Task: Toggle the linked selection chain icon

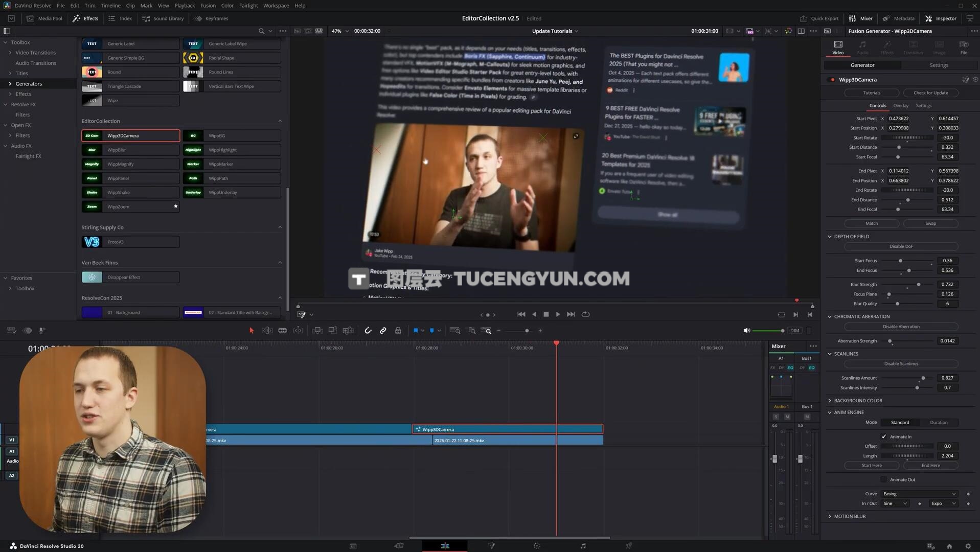Action: (383, 331)
